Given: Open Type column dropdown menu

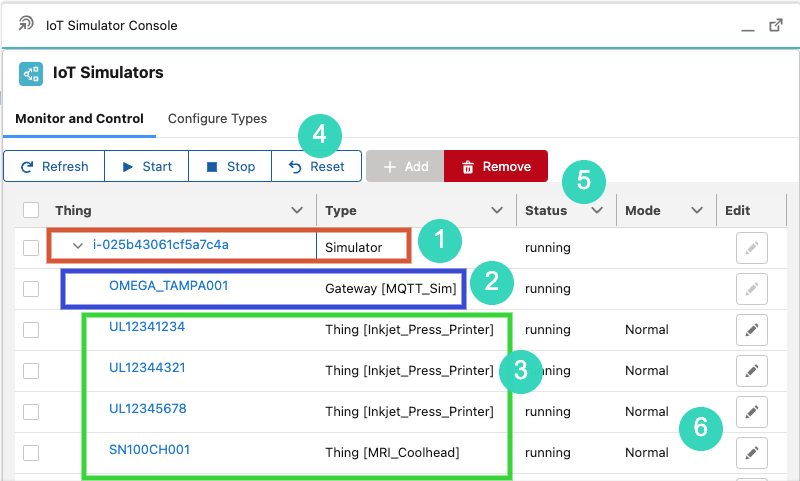Looking at the screenshot, I should [x=497, y=210].
